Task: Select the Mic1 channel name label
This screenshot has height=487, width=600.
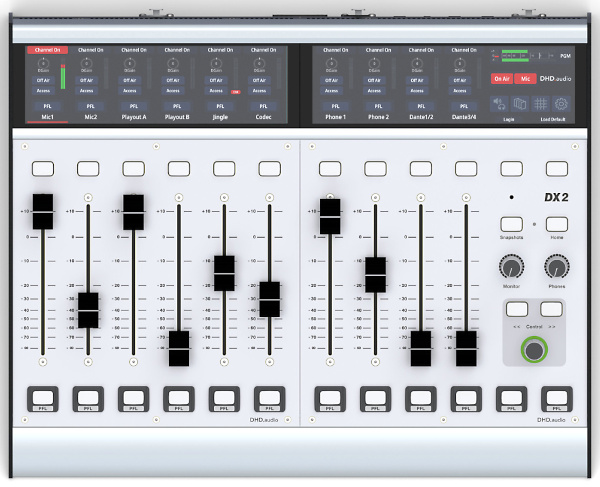Action: [x=47, y=117]
